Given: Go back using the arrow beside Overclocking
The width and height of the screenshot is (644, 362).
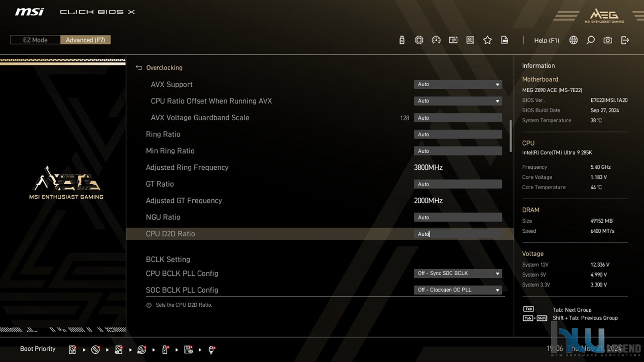Looking at the screenshot, I should pos(138,67).
